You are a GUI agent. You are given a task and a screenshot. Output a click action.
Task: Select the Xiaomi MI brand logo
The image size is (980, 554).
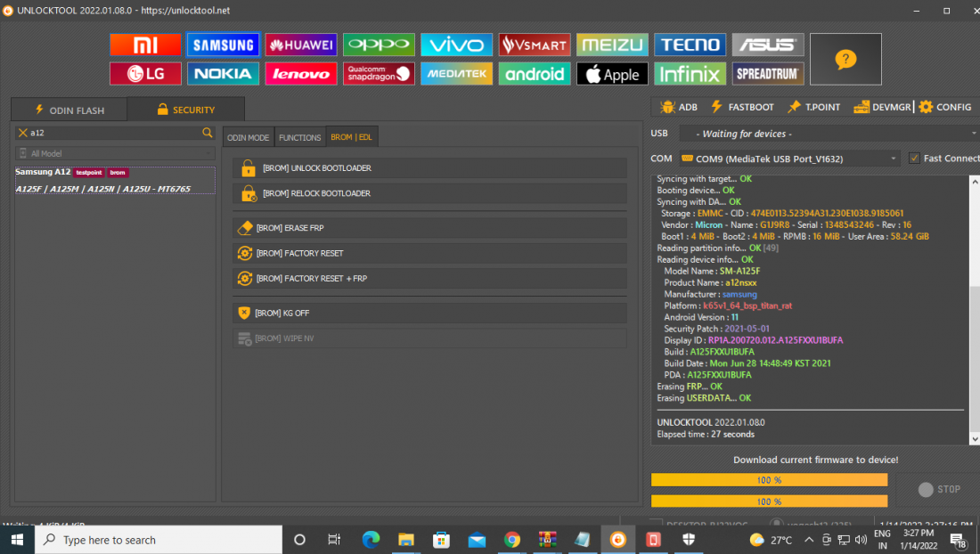tap(145, 45)
